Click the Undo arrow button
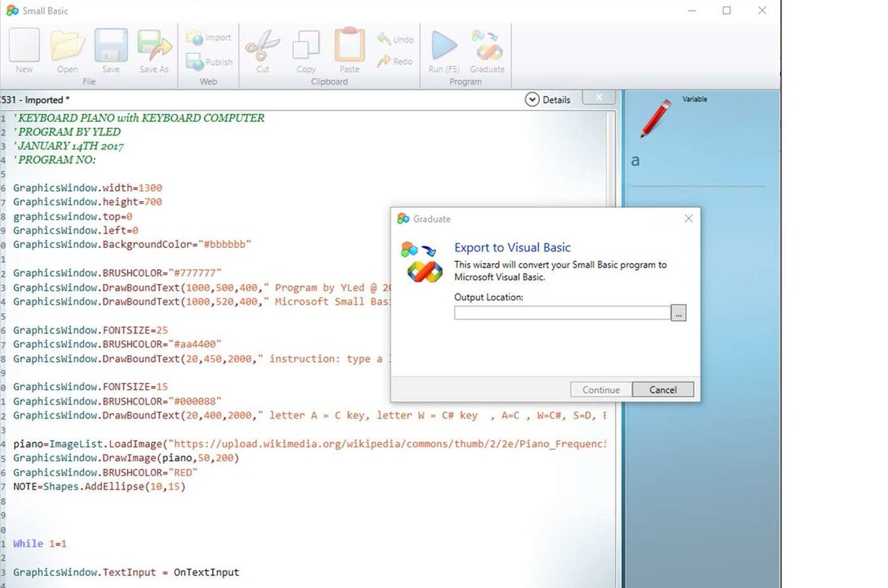The height and width of the screenshot is (588, 888). point(395,38)
